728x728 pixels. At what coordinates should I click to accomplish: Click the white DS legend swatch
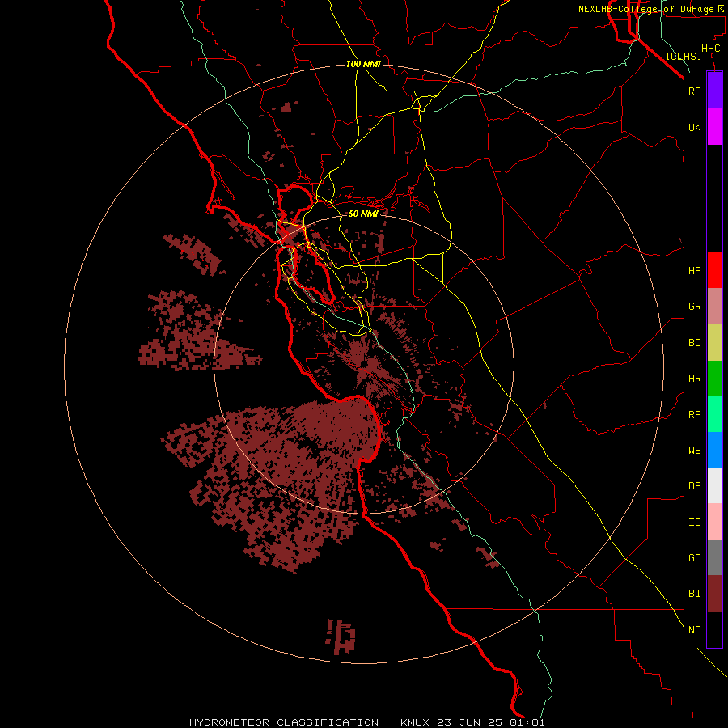[x=714, y=485]
